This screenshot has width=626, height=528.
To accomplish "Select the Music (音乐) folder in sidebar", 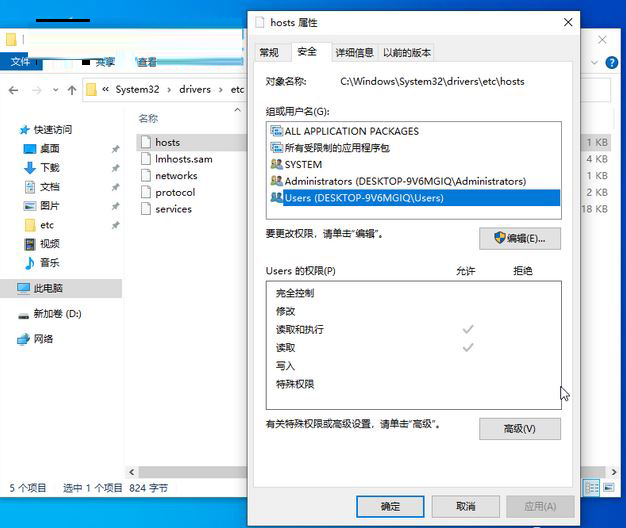I will pos(49,262).
